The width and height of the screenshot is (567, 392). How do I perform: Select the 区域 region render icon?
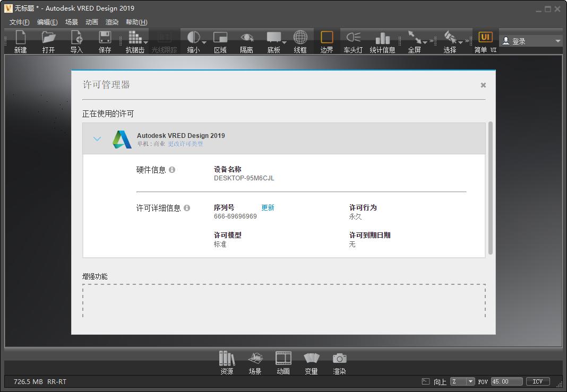(220, 37)
